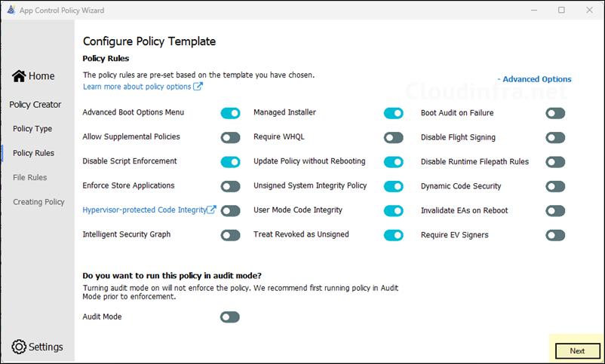Click the Home house icon
The image size is (605, 364).
click(19, 76)
